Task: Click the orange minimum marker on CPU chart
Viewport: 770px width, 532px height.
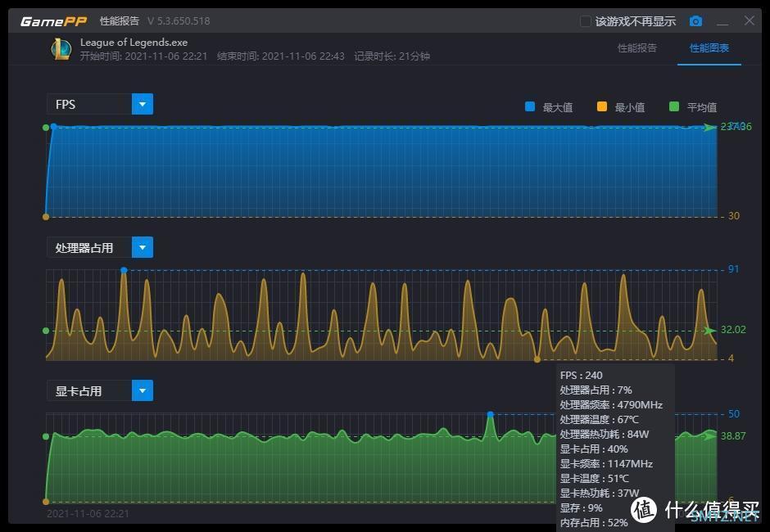Action: coord(537,359)
